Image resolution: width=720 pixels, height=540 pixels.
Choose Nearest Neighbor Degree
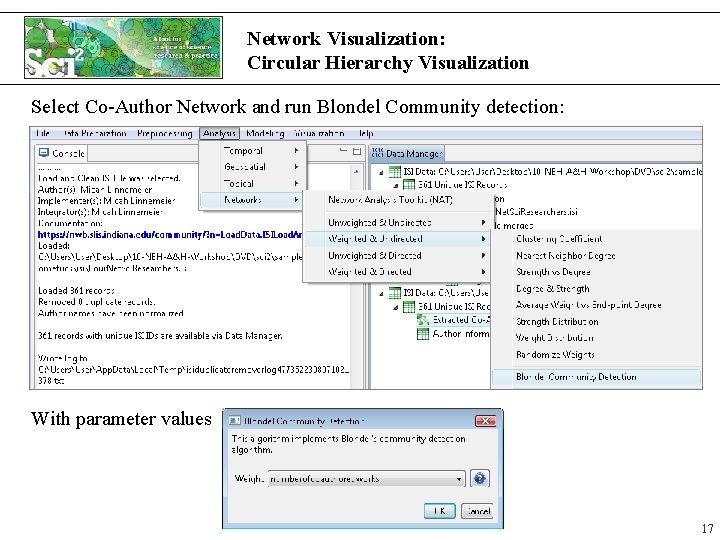[x=565, y=256]
